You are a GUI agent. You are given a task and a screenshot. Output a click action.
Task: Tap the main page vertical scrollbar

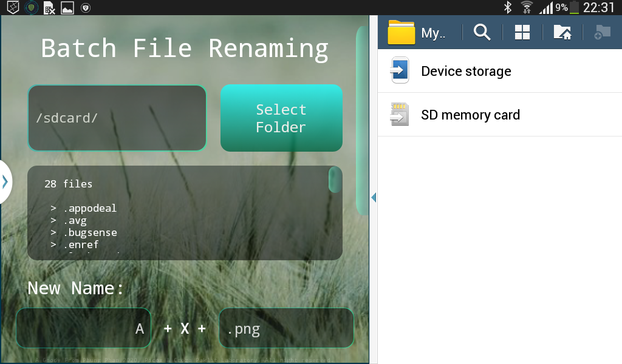(362, 121)
